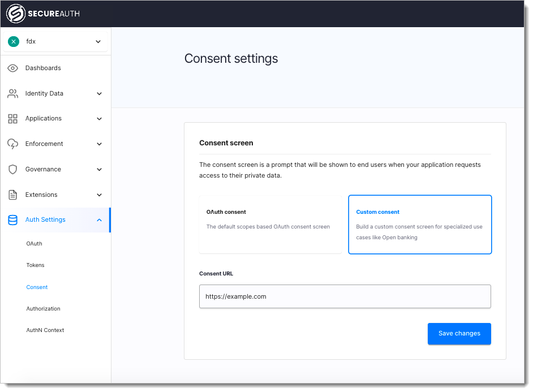Open the Tokens submenu item
Viewport: 533px width, 392px height.
coord(35,265)
